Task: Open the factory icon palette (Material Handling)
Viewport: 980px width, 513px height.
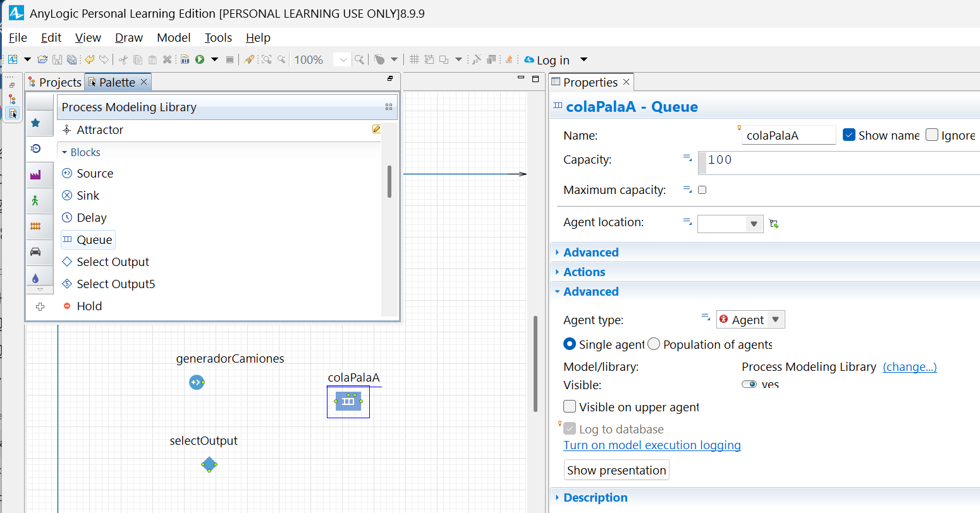Action: 35,174
